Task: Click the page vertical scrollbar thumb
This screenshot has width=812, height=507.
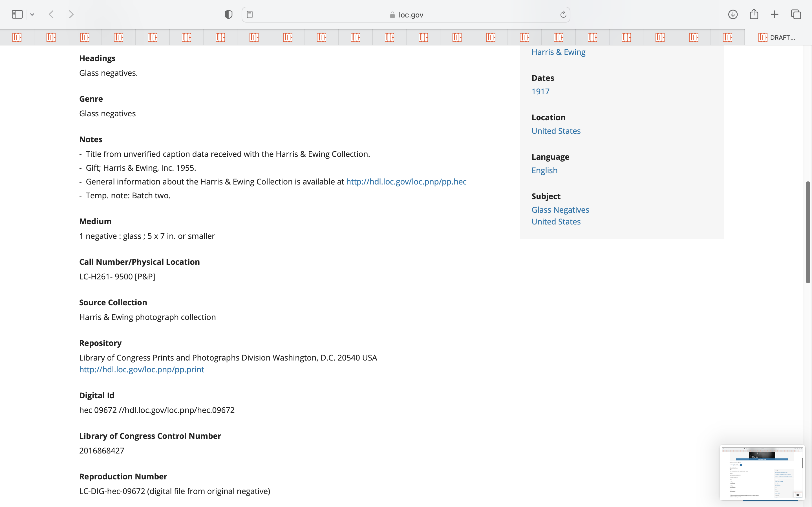Action: [808, 232]
